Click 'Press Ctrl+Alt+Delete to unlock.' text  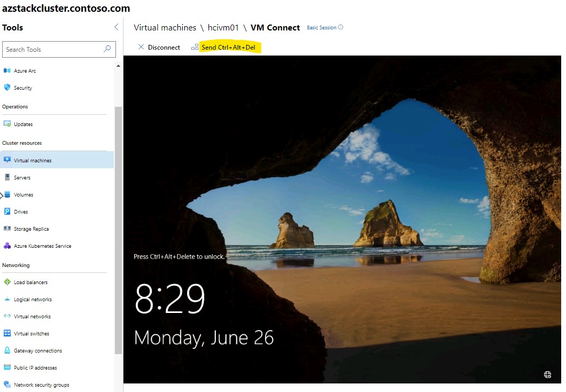[x=179, y=256]
